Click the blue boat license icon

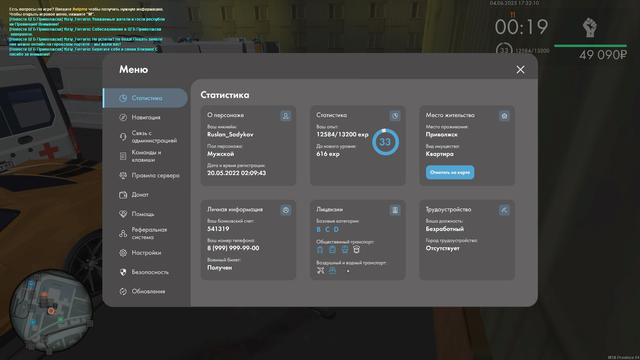(333, 270)
